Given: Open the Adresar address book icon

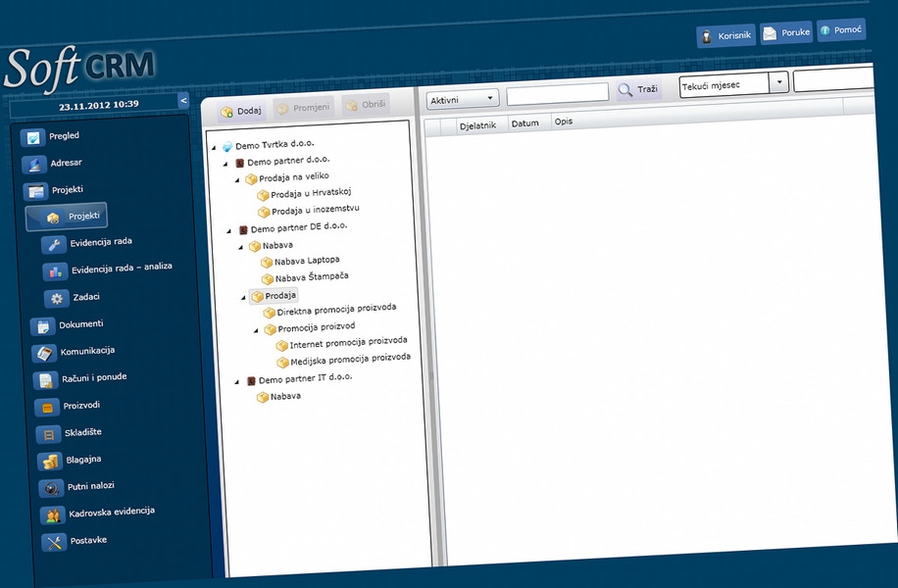Looking at the screenshot, I should (33, 165).
